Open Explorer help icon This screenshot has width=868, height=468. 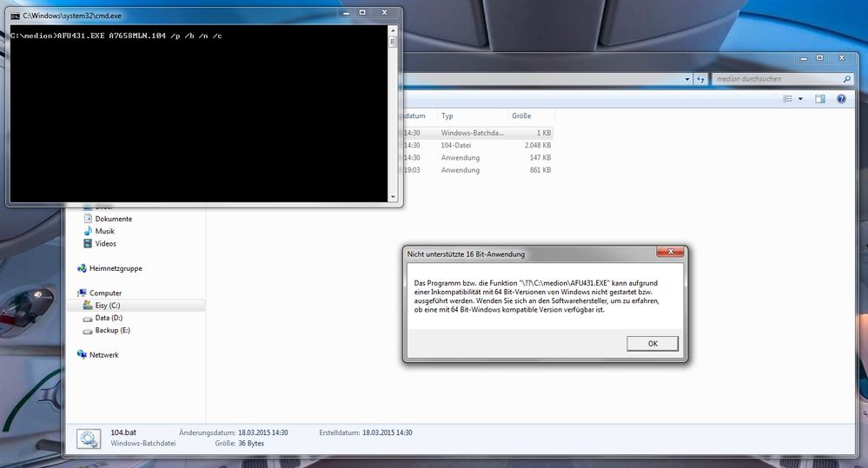841,99
